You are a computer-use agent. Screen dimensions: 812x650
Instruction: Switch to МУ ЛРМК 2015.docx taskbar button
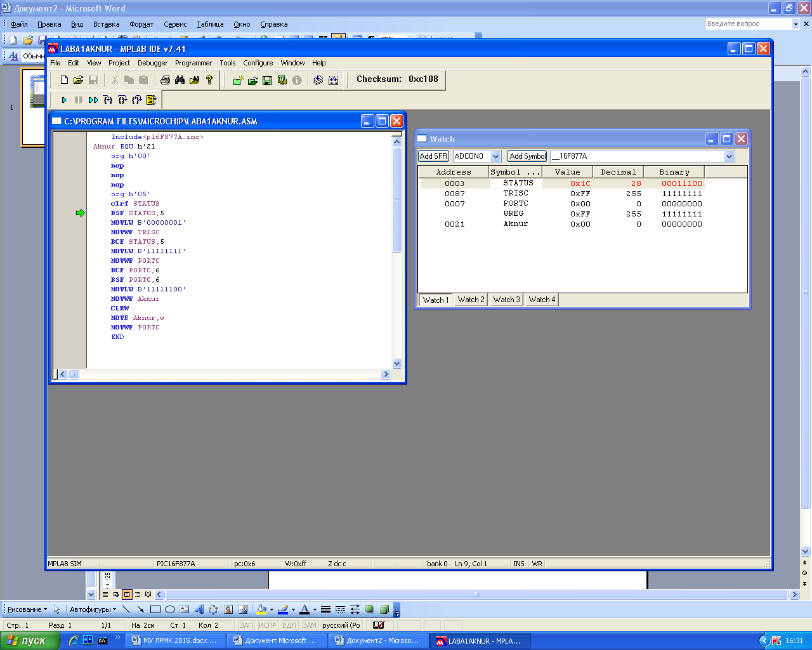point(175,640)
